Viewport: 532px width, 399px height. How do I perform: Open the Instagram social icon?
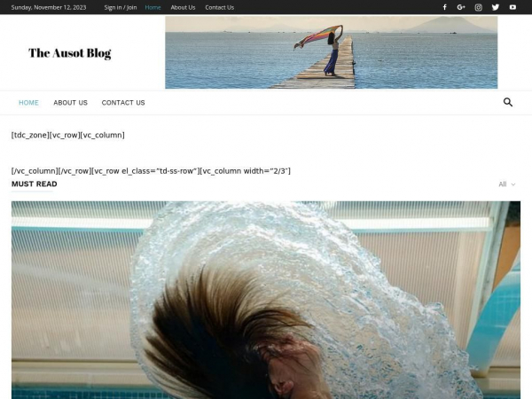click(478, 7)
